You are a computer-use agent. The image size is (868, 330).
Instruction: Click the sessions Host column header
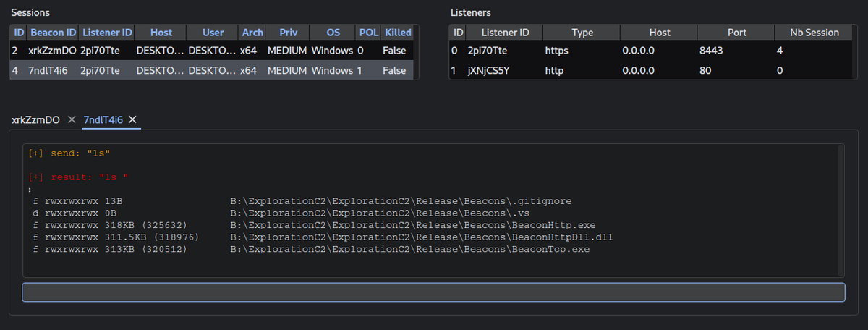(161, 33)
